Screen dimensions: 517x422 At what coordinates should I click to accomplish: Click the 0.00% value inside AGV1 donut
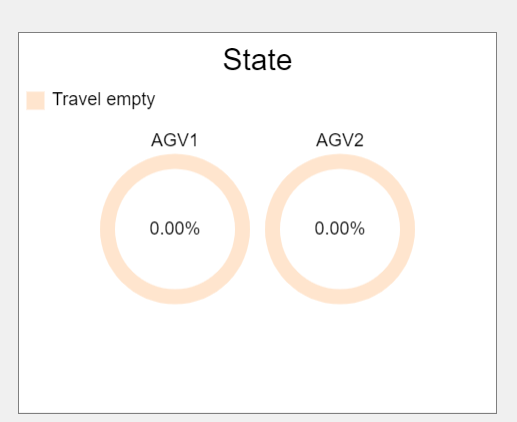click(x=175, y=229)
